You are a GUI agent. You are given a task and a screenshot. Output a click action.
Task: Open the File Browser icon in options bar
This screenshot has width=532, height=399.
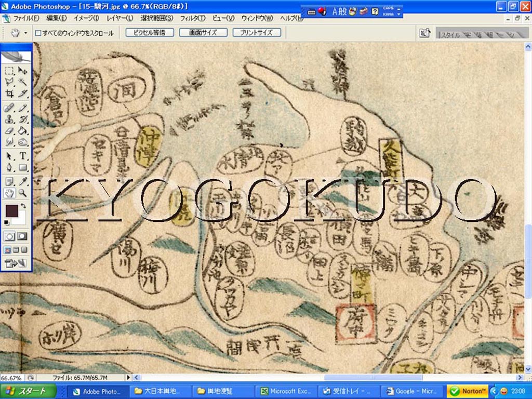[425, 33]
